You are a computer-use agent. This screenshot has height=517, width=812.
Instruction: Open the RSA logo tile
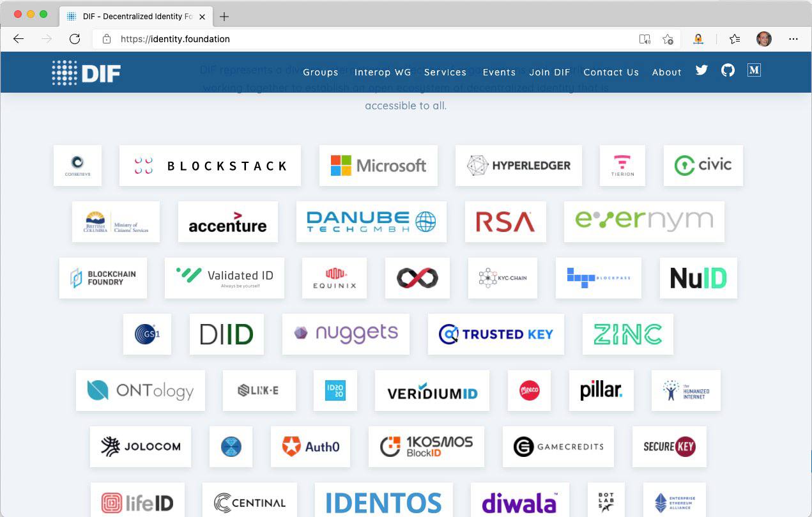[x=505, y=222]
